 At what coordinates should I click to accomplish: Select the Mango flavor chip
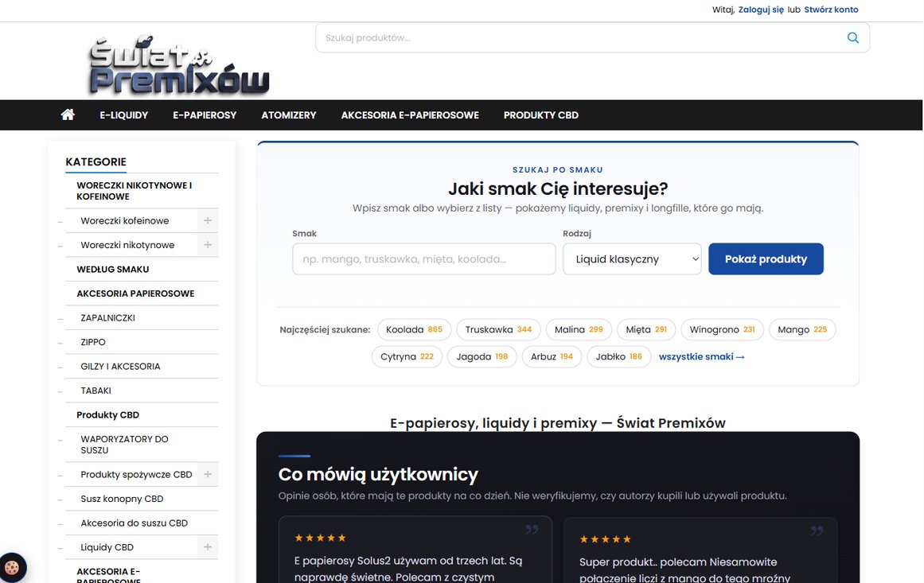(x=802, y=330)
